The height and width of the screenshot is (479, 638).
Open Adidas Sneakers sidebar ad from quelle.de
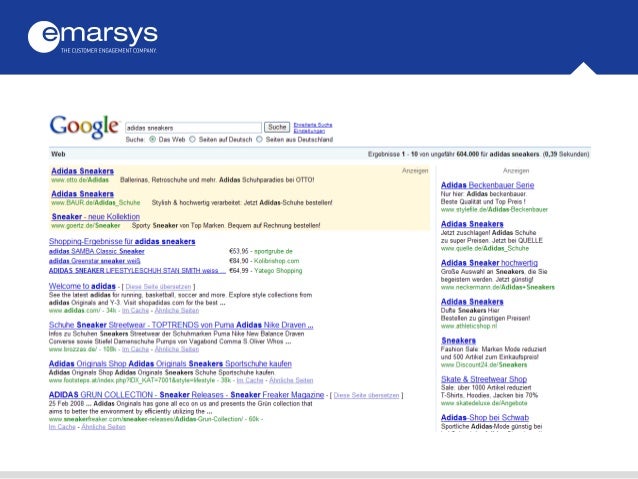[x=472, y=224]
